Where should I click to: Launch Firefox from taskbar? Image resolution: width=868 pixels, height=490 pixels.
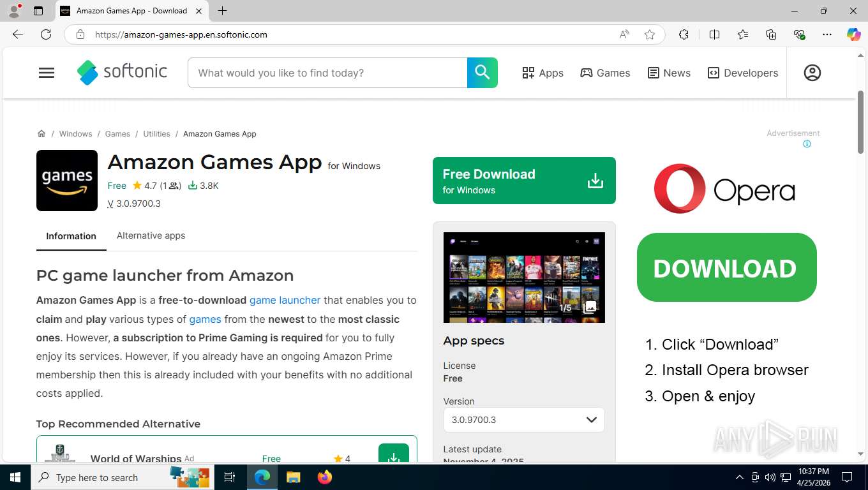click(325, 477)
